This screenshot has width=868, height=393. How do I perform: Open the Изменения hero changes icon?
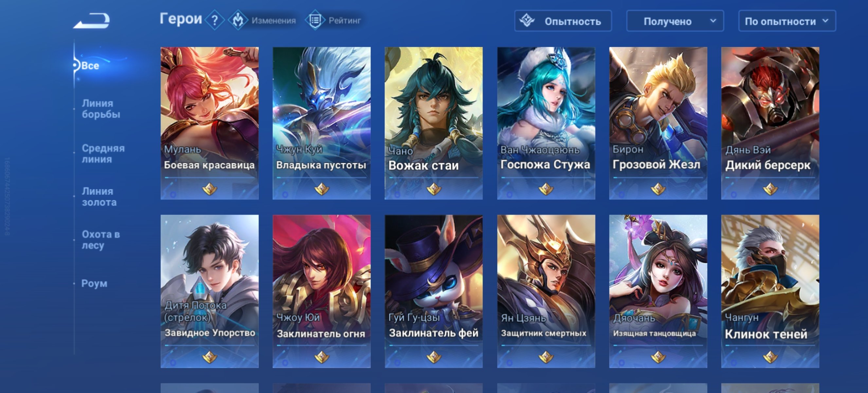coord(238,20)
